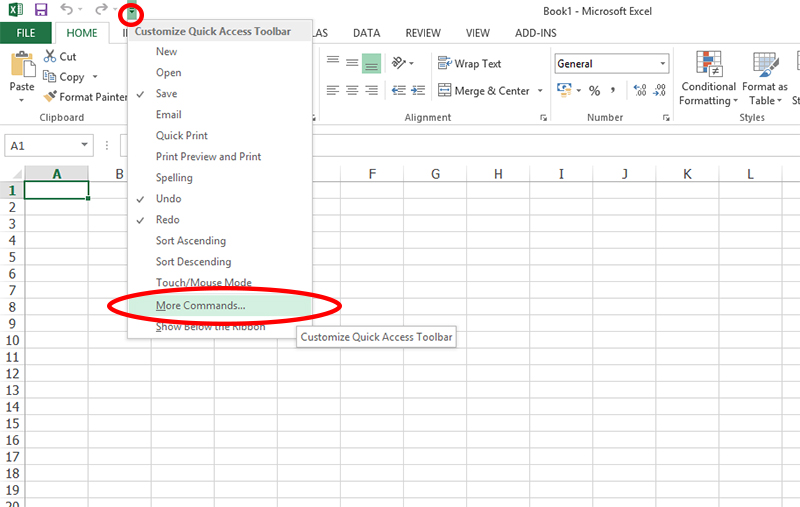Uncheck Redo in the customize menu

point(168,219)
